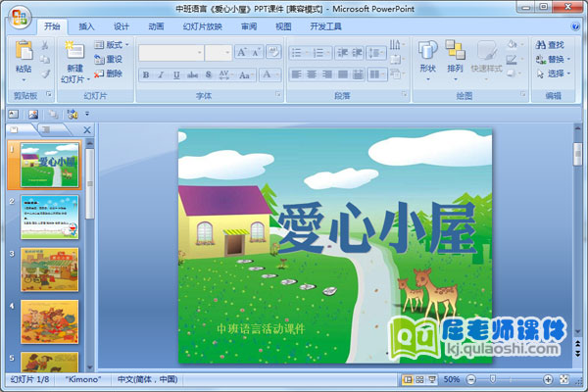Click the Format Painter brush icon
The height and width of the screenshot is (392, 588).
pos(45,73)
